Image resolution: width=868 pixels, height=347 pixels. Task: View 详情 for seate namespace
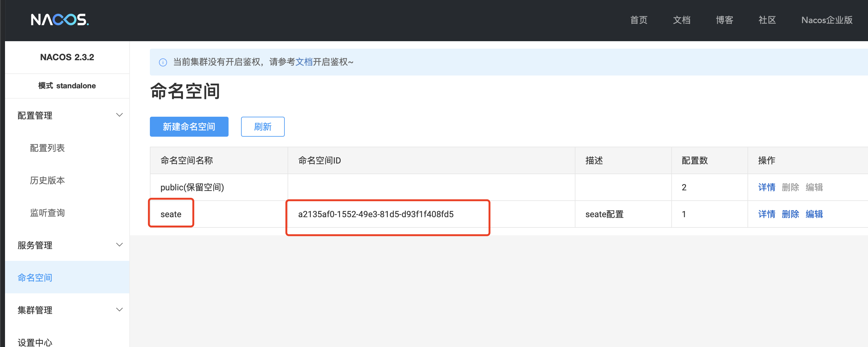click(766, 214)
